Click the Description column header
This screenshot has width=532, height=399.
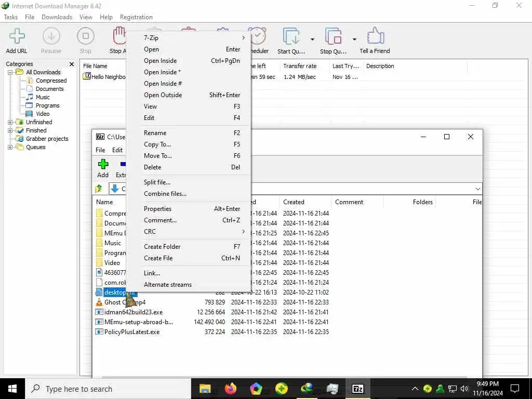coord(415,66)
